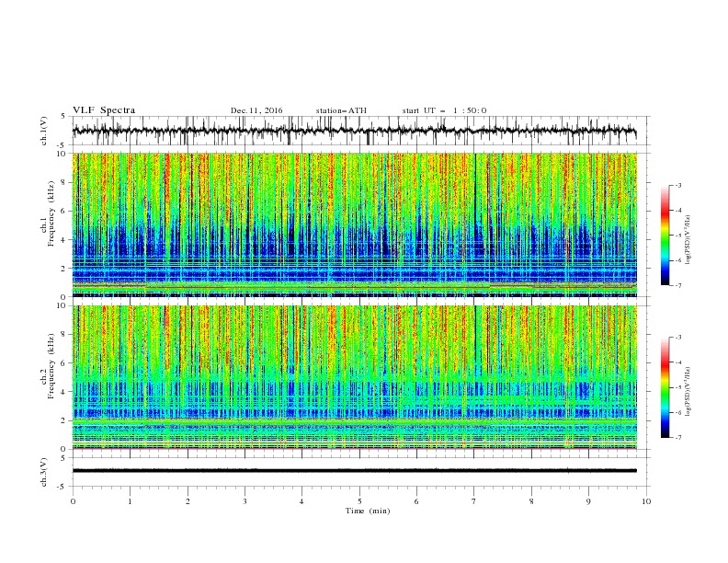Viewport: 728px width, 563px height.
Task: Click the "-3" label on ch.2 colorbar
Action: [x=678, y=338]
